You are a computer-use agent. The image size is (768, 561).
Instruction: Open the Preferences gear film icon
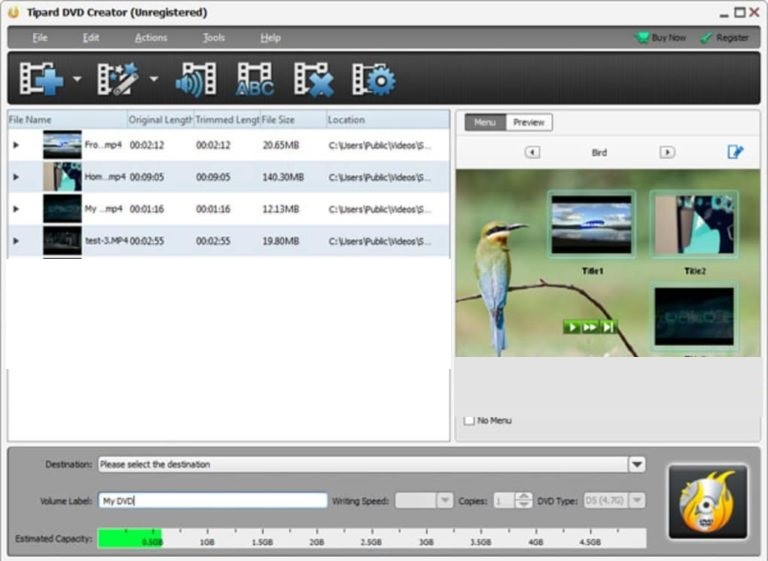click(x=374, y=79)
